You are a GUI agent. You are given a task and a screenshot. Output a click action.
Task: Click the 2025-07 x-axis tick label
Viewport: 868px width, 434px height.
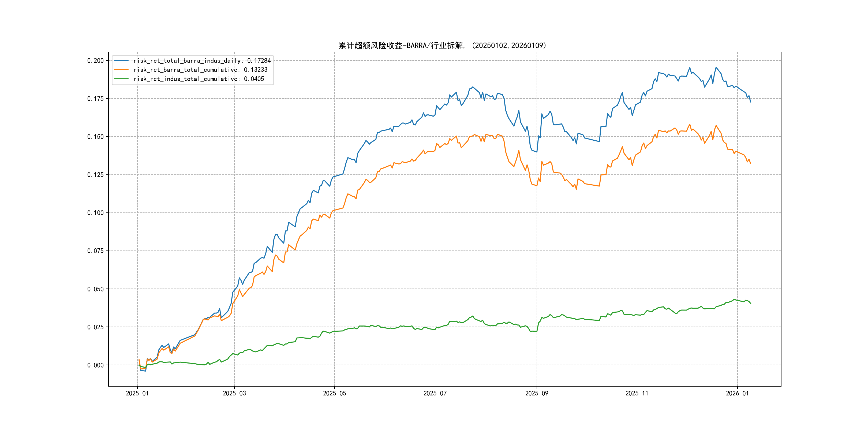tap(435, 394)
